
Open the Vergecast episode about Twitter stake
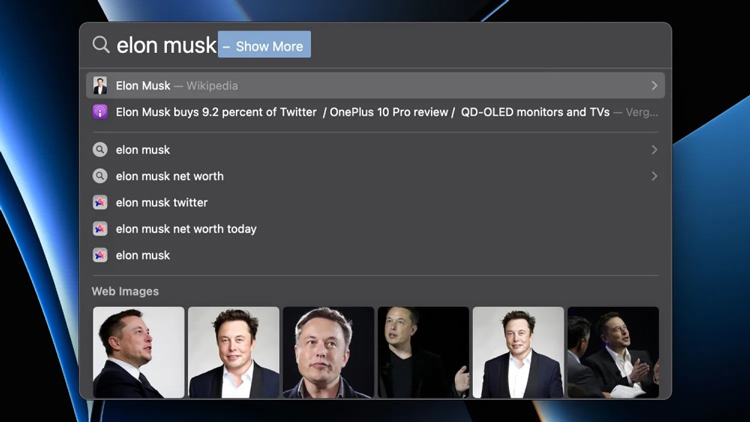[x=375, y=112]
